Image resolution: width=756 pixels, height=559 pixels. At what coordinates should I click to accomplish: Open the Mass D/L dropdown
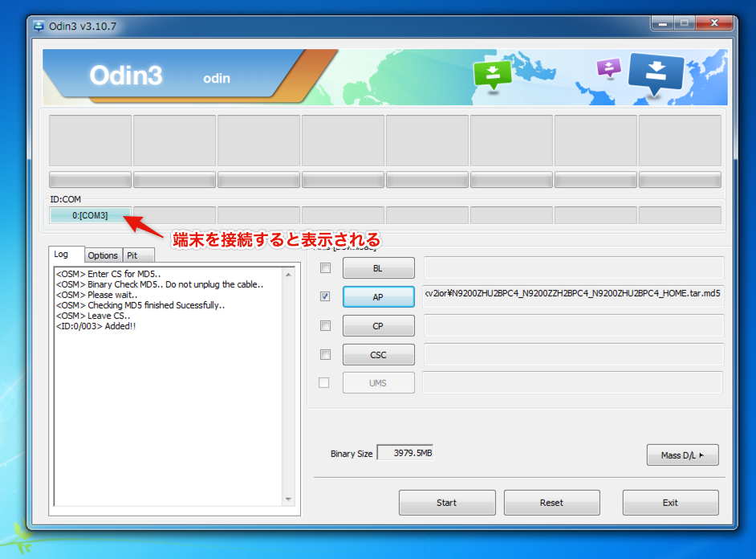(682, 455)
